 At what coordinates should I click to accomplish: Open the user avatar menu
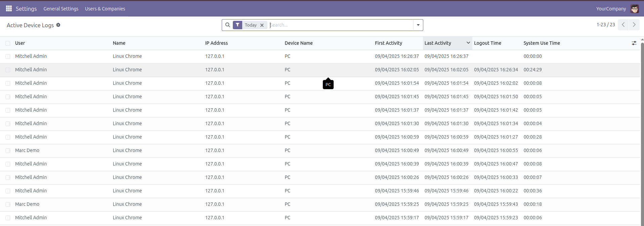click(634, 9)
